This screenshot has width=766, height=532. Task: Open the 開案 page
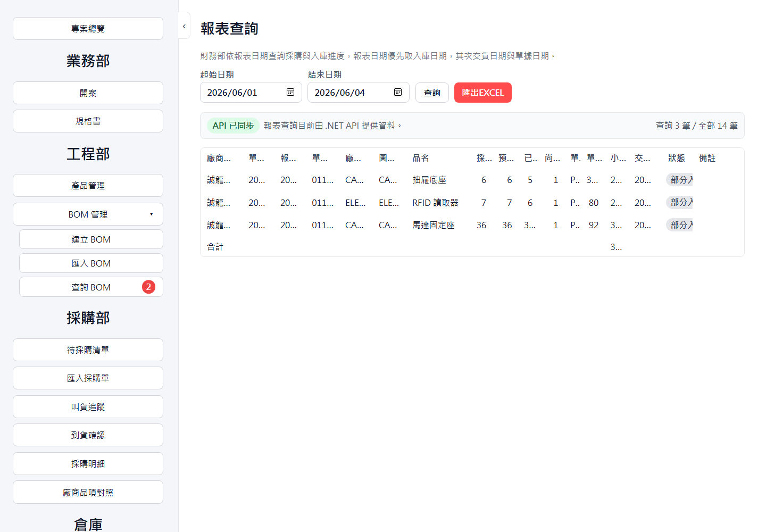pos(88,93)
